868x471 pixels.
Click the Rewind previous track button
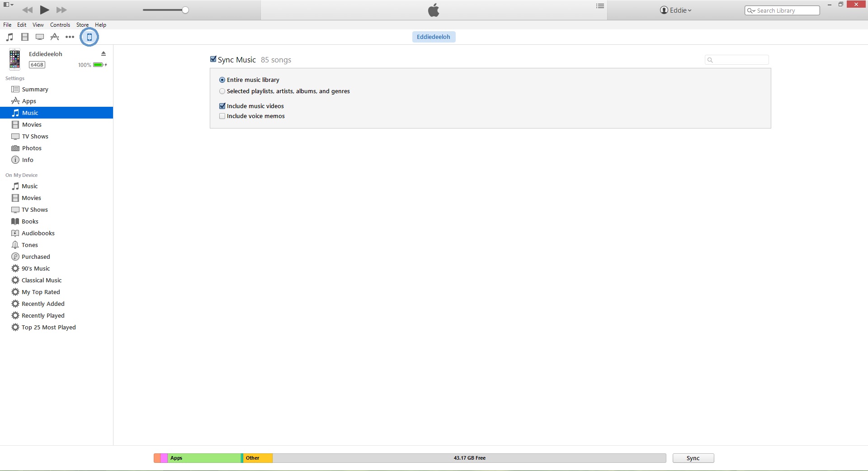[x=27, y=10]
